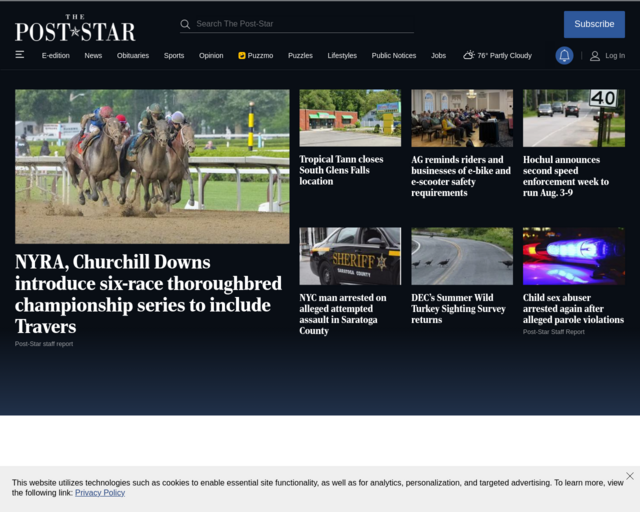The image size is (640, 512).
Task: Open The Post-Star logo homepage
Action: click(75, 28)
